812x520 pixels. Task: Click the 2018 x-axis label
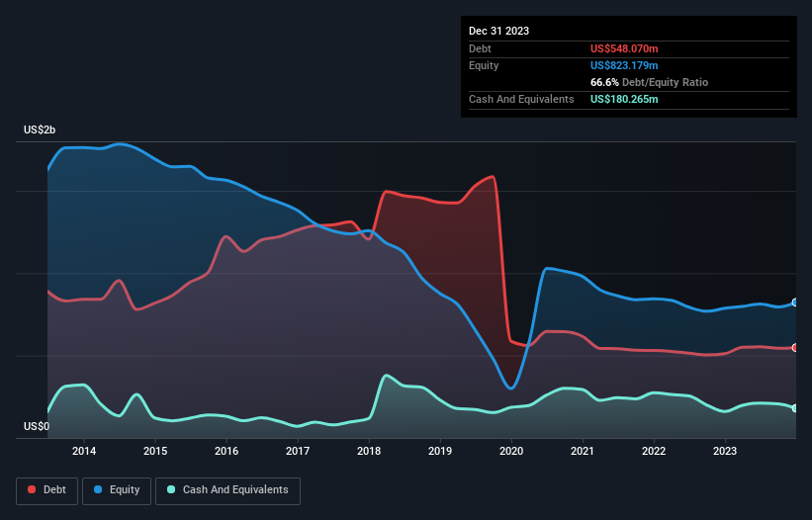click(369, 451)
